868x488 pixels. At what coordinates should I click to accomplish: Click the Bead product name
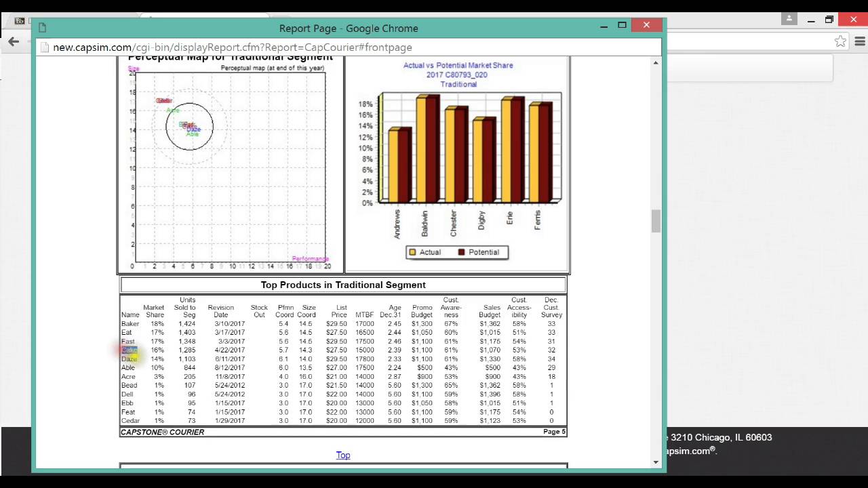[129, 386]
